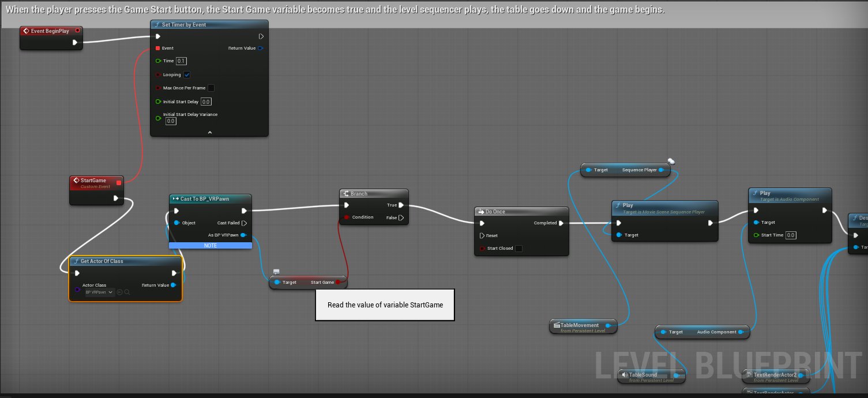Click Do Once's Reset exec pin
The width and height of the screenshot is (868, 398).
tap(482, 235)
